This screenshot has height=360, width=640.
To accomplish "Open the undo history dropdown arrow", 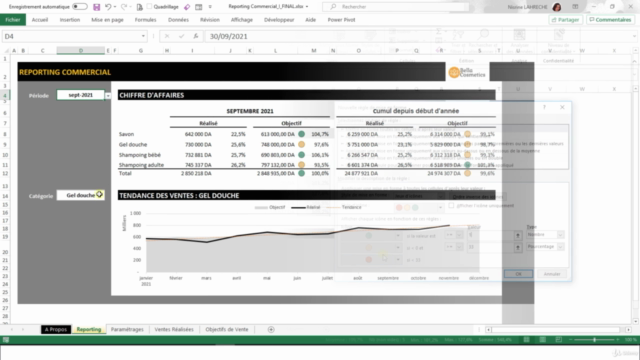I will coord(115,7).
